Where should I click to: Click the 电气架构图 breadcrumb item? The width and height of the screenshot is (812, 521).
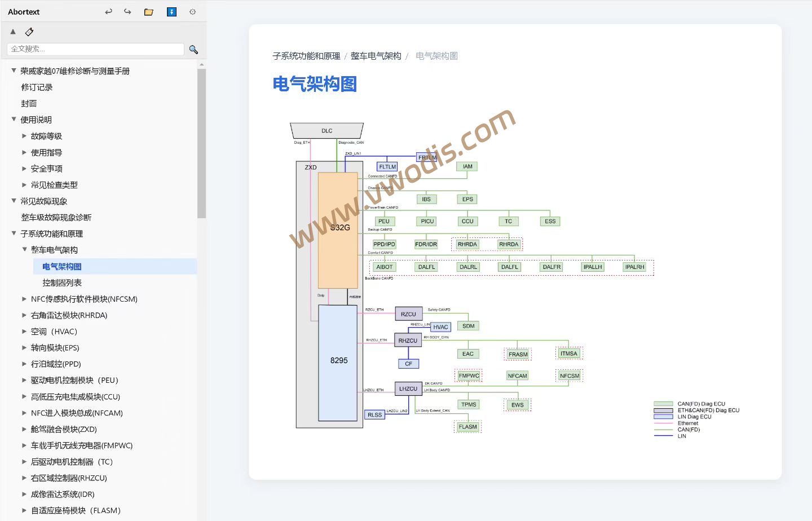coord(436,56)
